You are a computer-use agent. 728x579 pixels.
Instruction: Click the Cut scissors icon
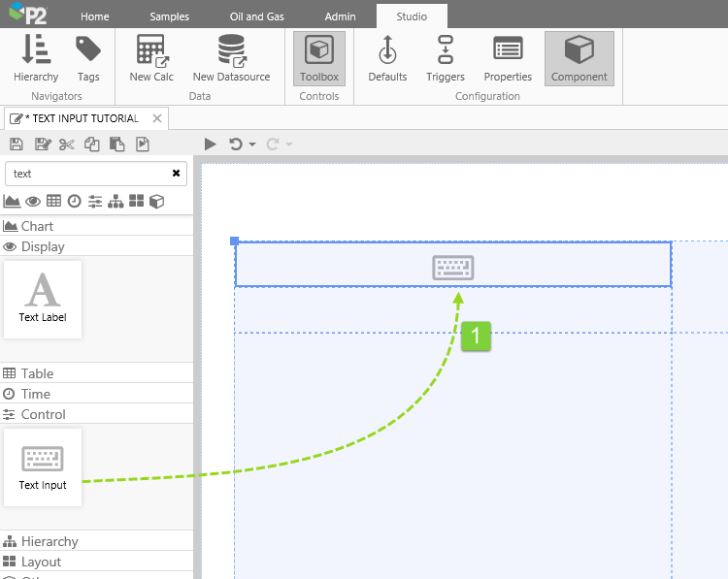click(66, 145)
